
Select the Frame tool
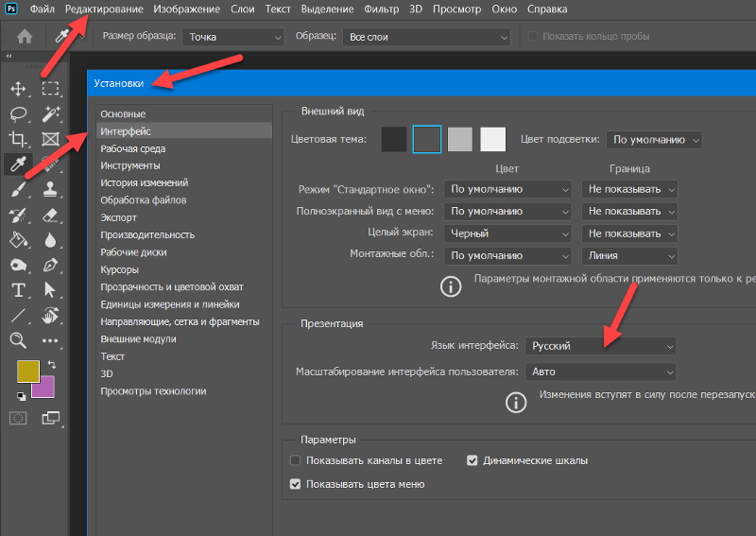point(50,139)
